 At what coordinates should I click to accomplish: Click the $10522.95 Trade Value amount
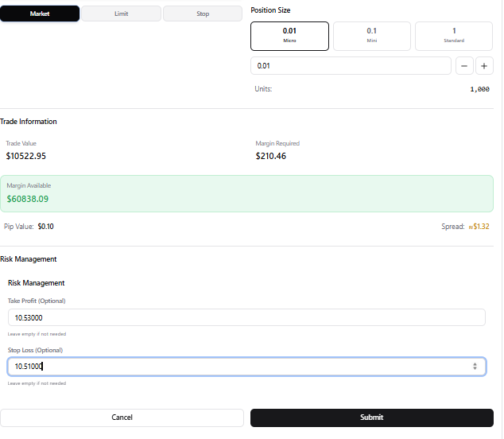click(x=26, y=156)
